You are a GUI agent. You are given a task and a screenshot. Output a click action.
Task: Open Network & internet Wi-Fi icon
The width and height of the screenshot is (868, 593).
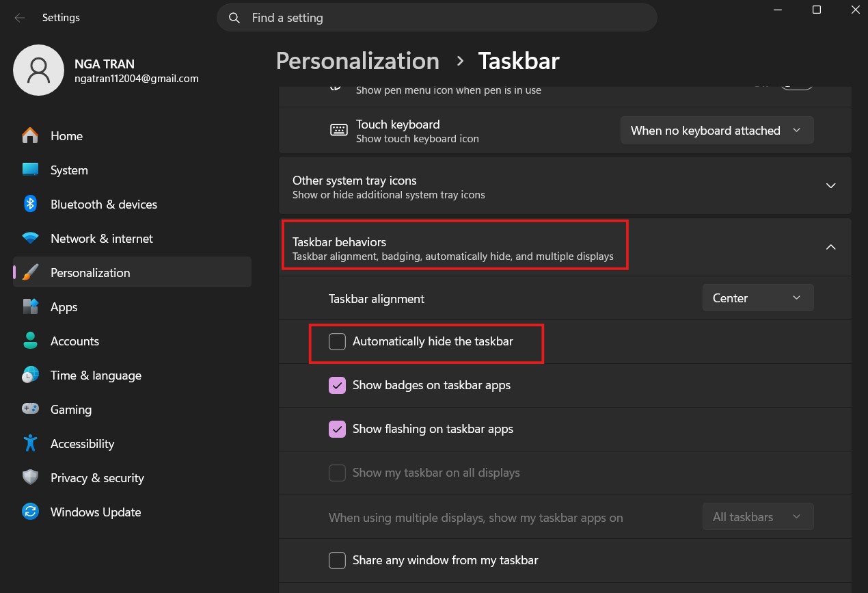tap(30, 239)
